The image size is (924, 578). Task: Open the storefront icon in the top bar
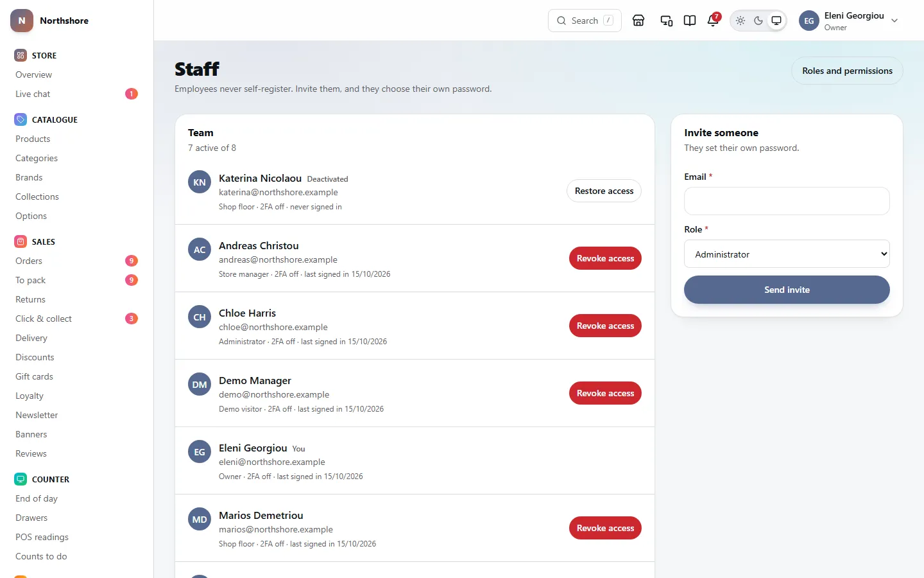coord(638,21)
